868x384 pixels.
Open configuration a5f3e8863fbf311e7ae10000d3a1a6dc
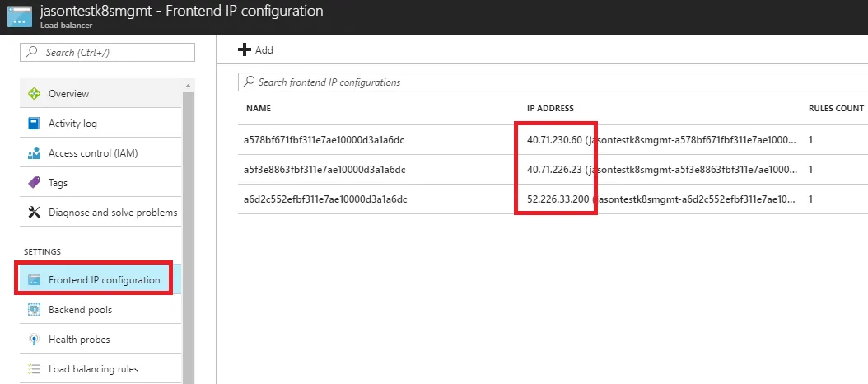click(x=324, y=170)
